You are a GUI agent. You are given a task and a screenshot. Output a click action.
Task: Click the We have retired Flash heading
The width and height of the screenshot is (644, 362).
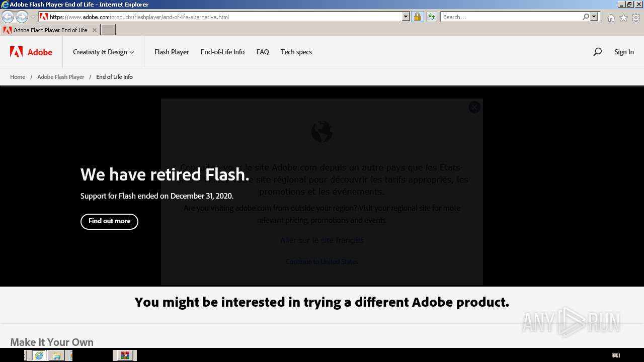[x=165, y=174]
